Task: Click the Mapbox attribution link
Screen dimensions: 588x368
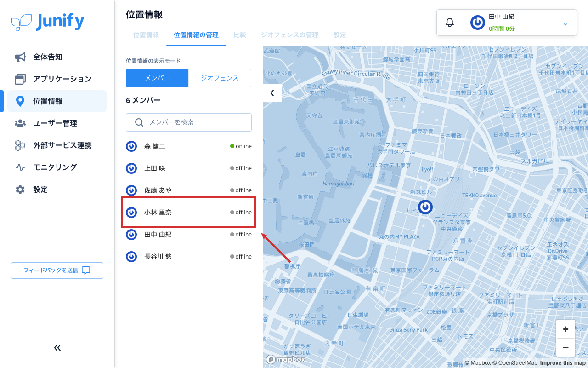Action: [477, 363]
